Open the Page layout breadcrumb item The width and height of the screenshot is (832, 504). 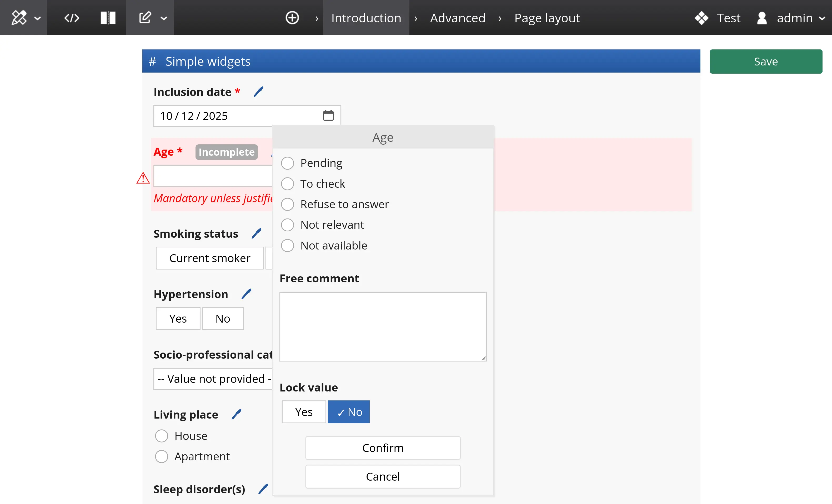547,18
